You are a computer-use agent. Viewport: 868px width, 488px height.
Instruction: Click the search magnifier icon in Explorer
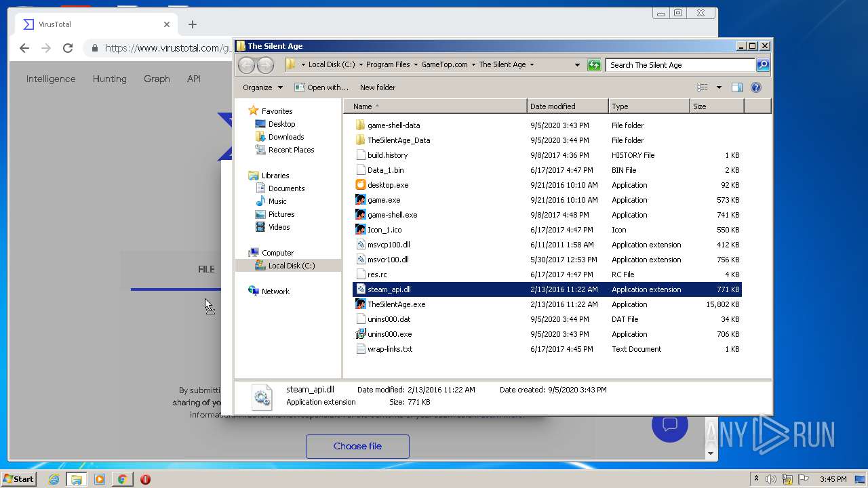pos(763,65)
